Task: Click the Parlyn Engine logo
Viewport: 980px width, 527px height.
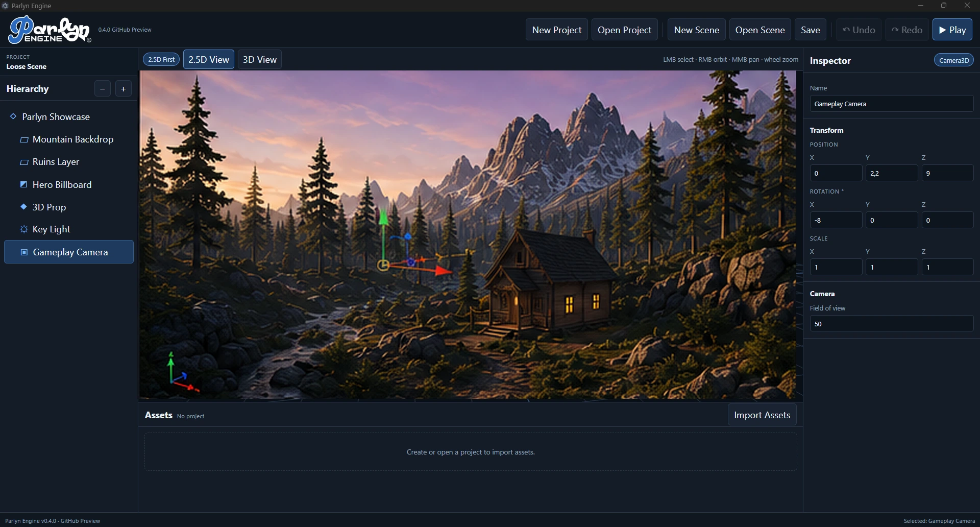Action: pyautogui.click(x=50, y=30)
